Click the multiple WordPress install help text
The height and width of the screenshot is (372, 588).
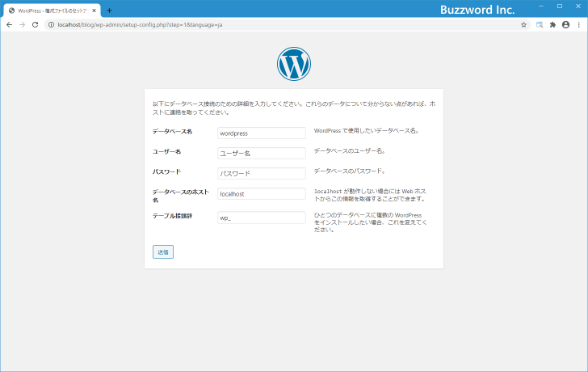point(370,222)
